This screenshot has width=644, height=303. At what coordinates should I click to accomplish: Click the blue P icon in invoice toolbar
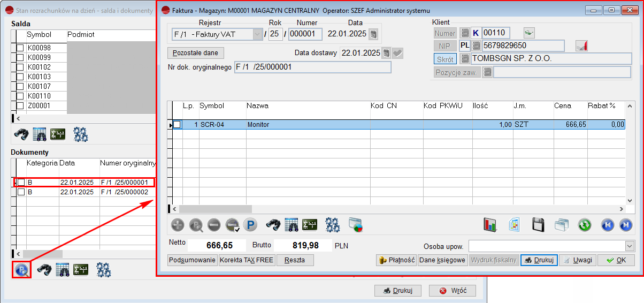tap(249, 225)
